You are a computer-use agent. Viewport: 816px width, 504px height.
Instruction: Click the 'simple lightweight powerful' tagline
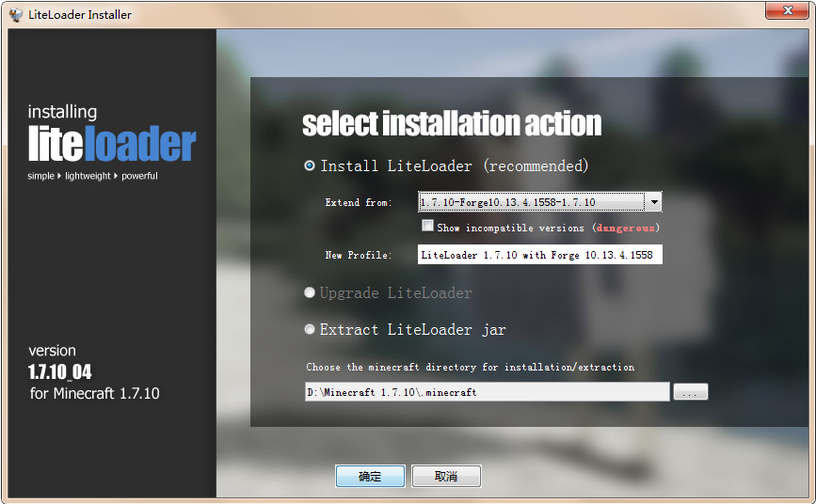pos(92,176)
